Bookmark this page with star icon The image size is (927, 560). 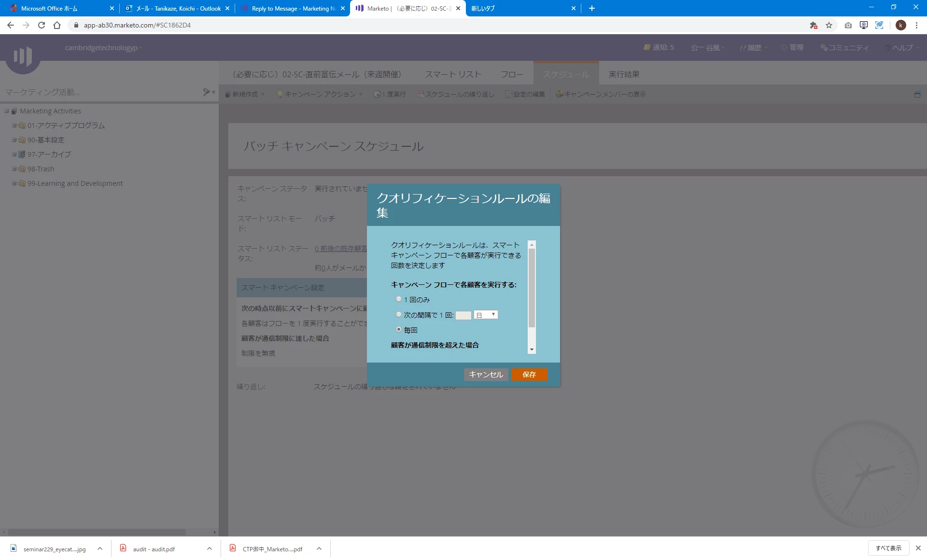(x=829, y=25)
